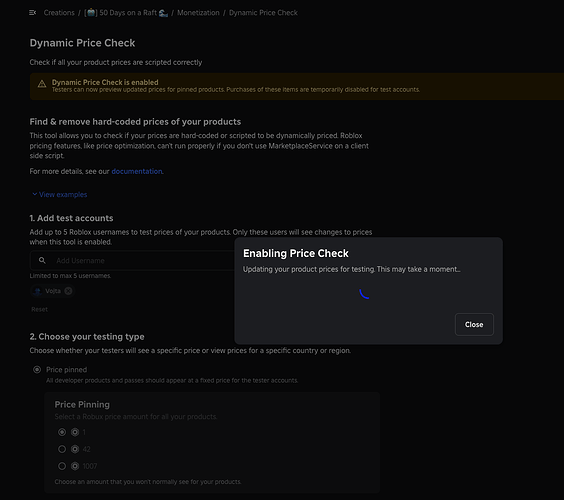This screenshot has height=500, width=564.
Task: Click the search magnifier in username field
Action: [42, 260]
